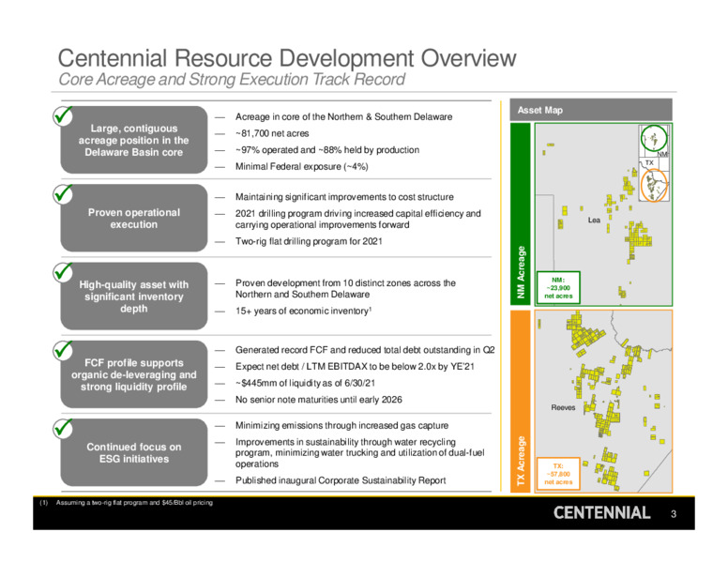Click page number 3 in footer
728x563 pixels.
point(674,514)
